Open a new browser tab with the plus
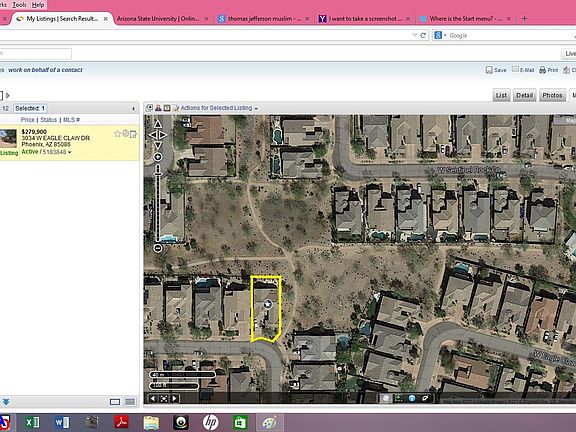Image resolution: width=576 pixels, height=432 pixels. [525, 18]
